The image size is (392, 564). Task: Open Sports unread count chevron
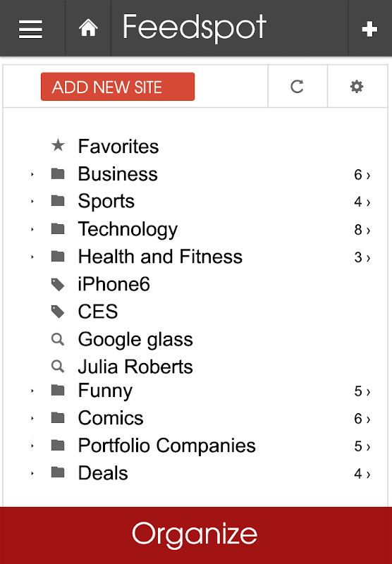(362, 202)
